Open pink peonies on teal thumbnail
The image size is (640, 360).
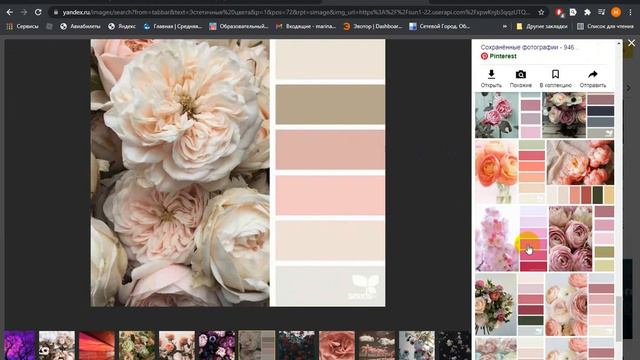coord(508,115)
